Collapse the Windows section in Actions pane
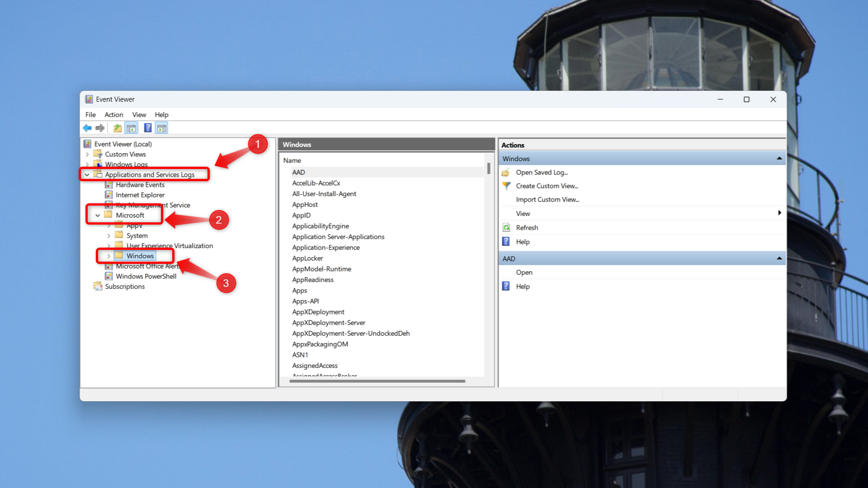Viewport: 868px width, 488px height. (779, 159)
